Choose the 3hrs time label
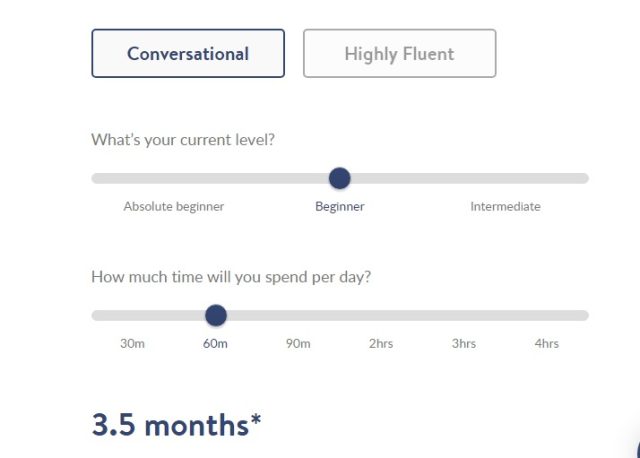The image size is (640, 458). [464, 344]
